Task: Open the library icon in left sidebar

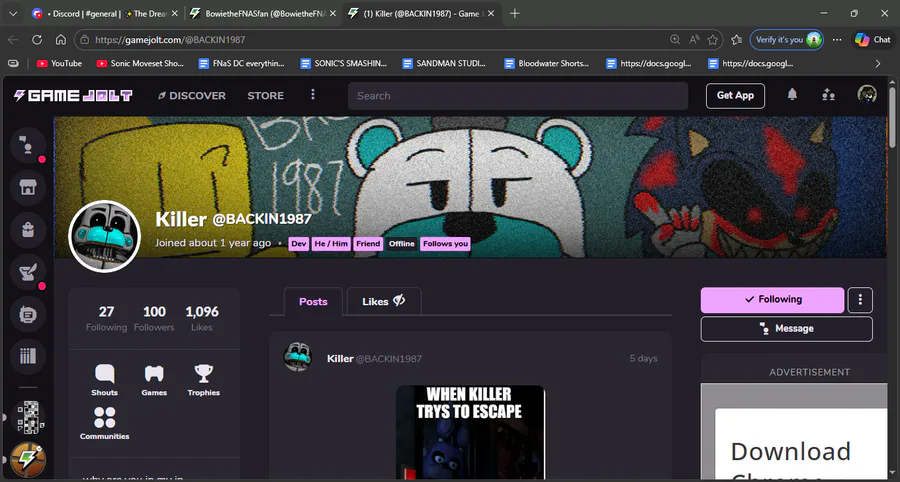Action: 28,357
